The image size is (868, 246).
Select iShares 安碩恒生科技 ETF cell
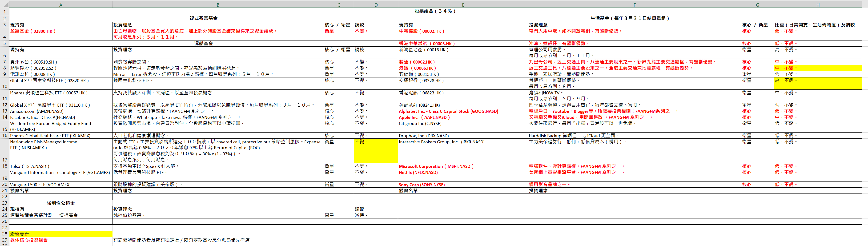pos(61,95)
